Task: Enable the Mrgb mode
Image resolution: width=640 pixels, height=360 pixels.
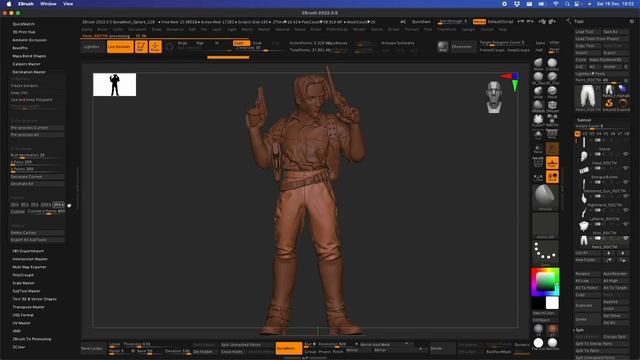Action: click(182, 43)
